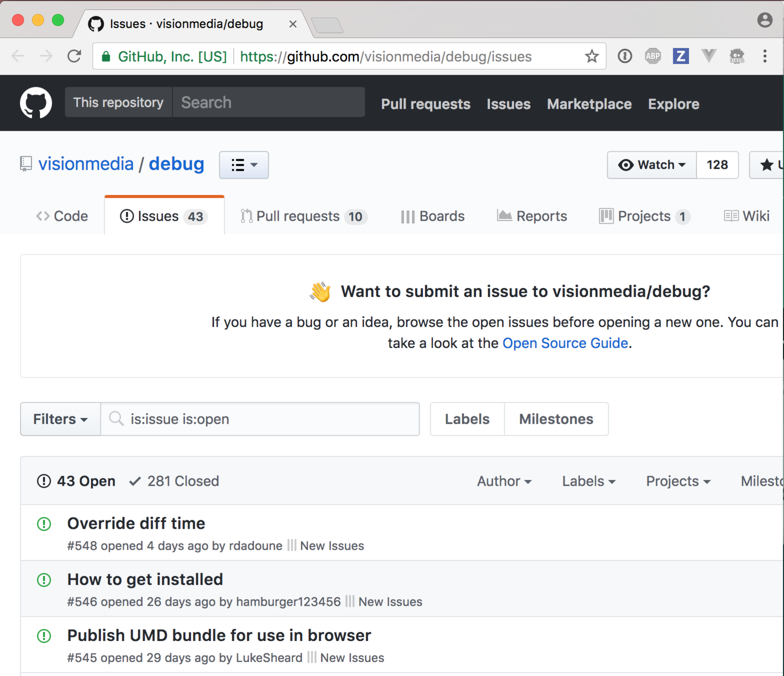
Task: Open Explore from header
Action: click(673, 104)
